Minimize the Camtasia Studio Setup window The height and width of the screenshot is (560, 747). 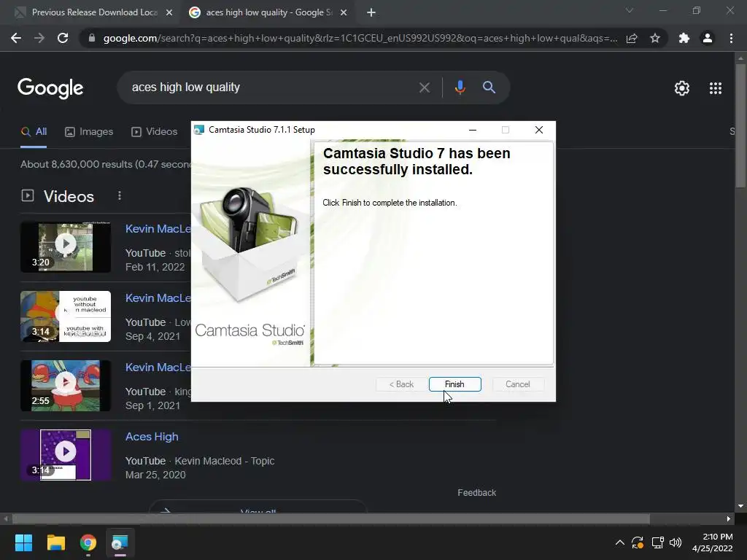(x=473, y=130)
